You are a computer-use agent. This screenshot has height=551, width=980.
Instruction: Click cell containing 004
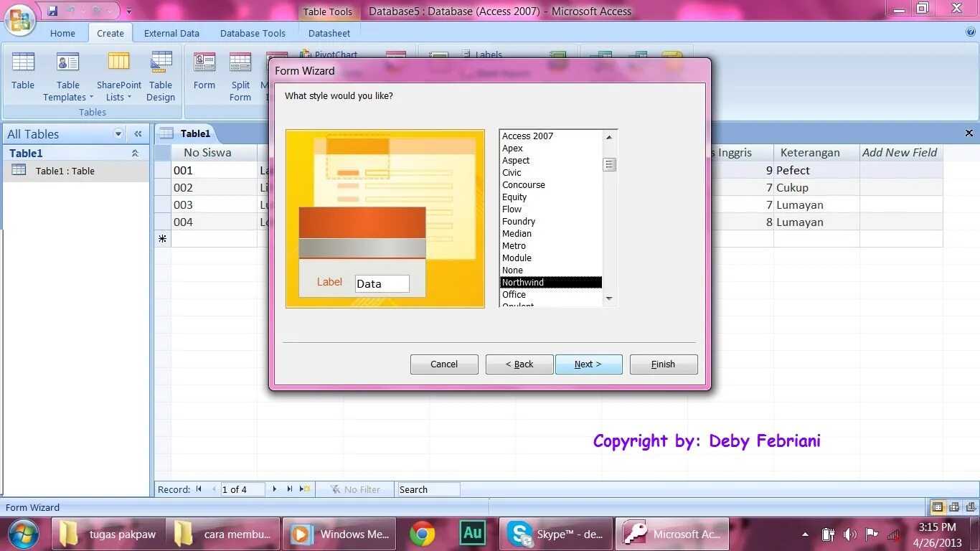215,222
